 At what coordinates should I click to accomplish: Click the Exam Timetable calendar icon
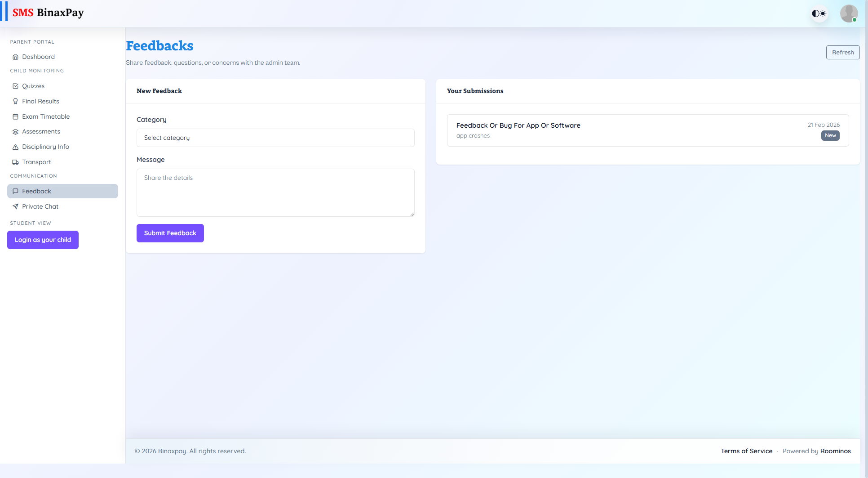click(x=16, y=116)
